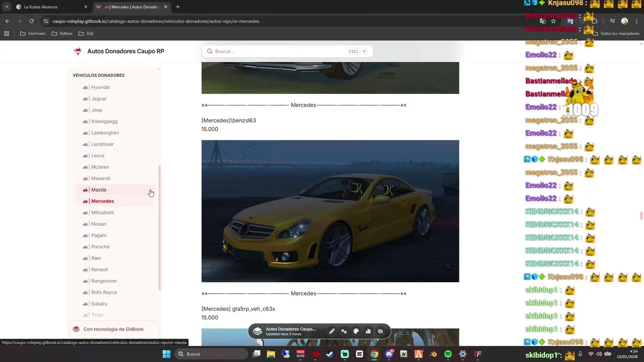Open the taskbar Settings gear app
644x362 pixels.
coord(463,354)
